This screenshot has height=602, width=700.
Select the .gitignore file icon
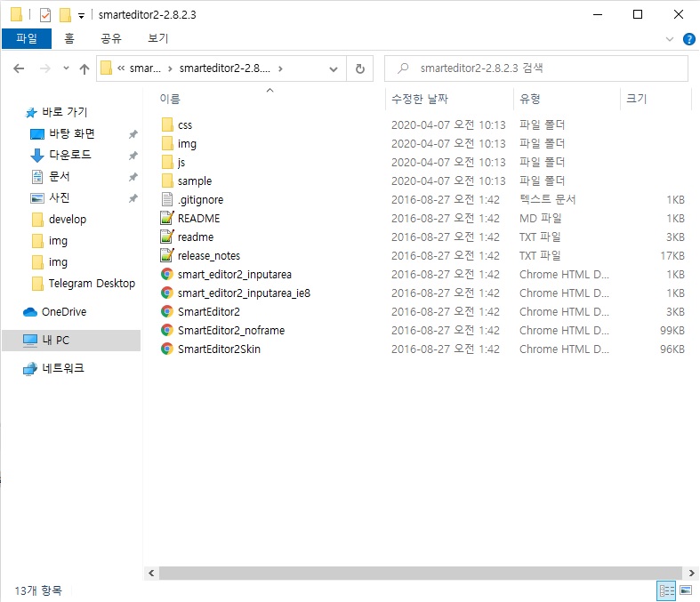click(x=167, y=200)
